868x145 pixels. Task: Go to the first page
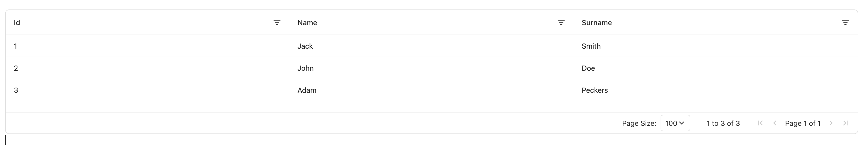pos(760,123)
